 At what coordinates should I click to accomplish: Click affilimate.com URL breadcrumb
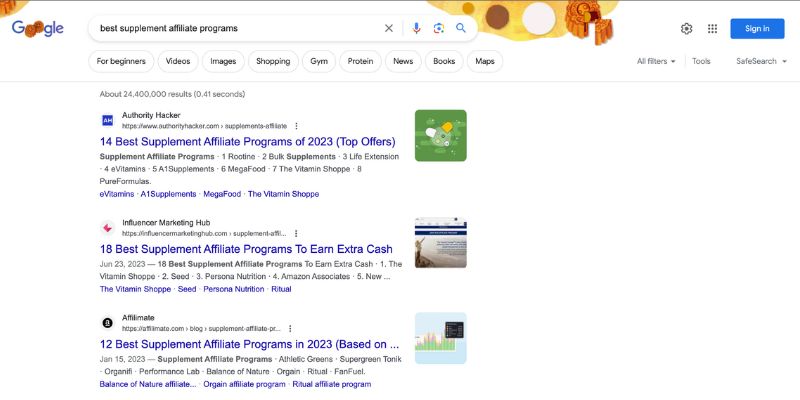pyautogui.click(x=201, y=329)
